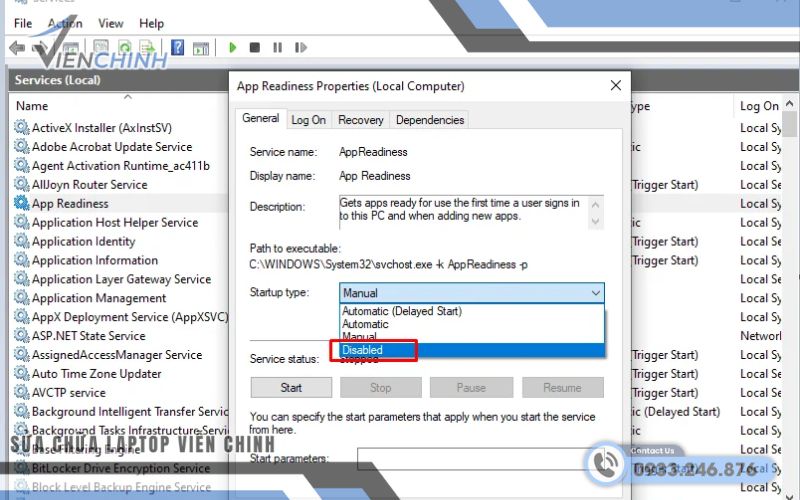Click the Properties toolbar icon
800x500 pixels.
(x=101, y=48)
